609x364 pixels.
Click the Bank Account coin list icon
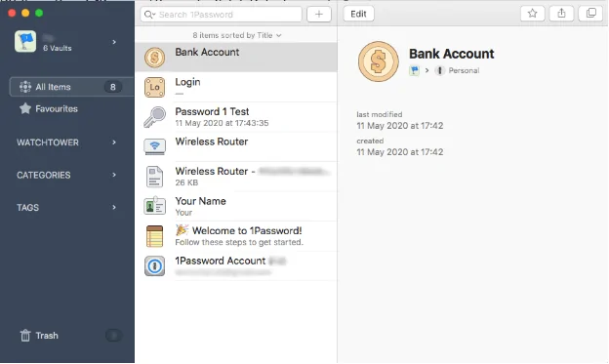tap(154, 58)
